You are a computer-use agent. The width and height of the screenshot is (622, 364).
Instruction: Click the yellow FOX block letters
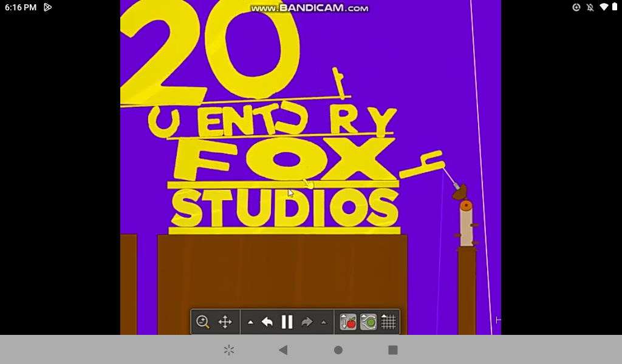pyautogui.click(x=284, y=159)
